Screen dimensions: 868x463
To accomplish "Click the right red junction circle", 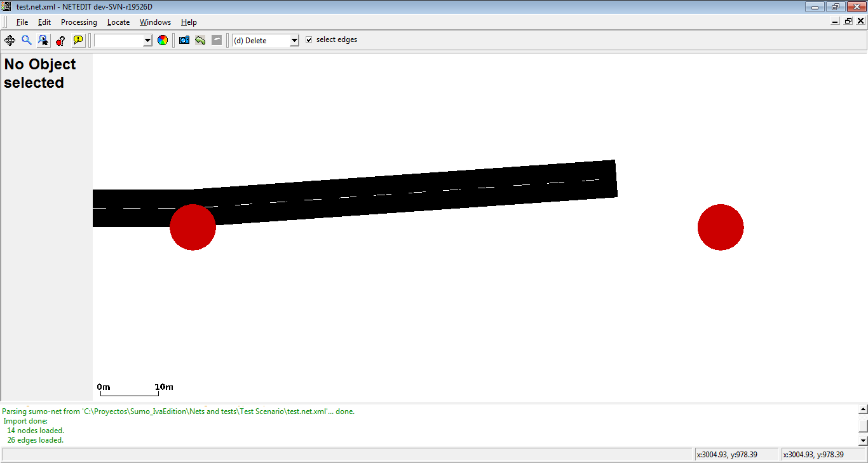I will [721, 227].
